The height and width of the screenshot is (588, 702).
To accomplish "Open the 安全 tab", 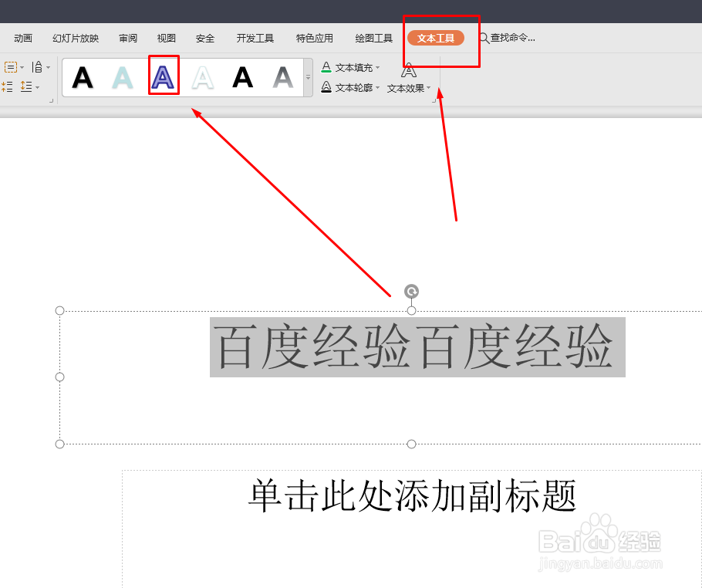I will (205, 39).
